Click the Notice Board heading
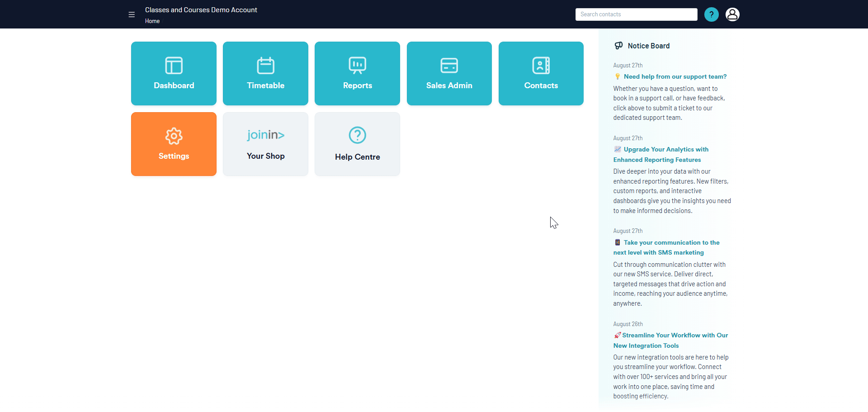The height and width of the screenshot is (412, 868). [x=648, y=46]
